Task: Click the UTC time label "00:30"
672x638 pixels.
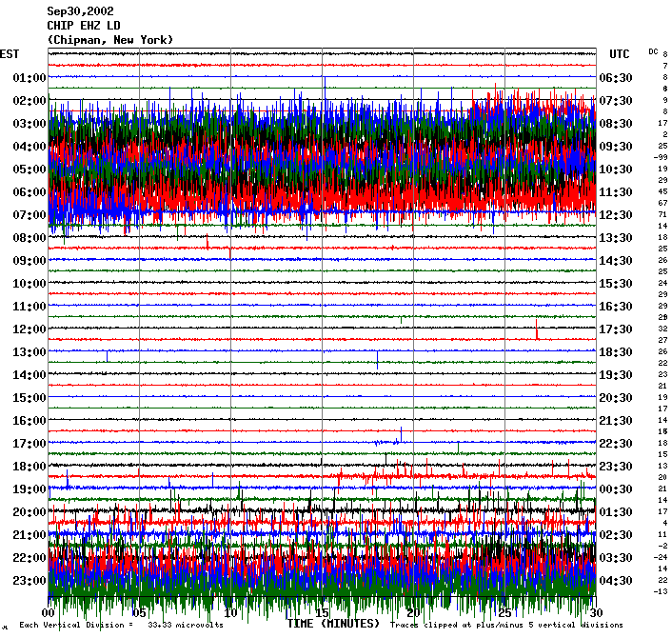Action: click(x=616, y=489)
